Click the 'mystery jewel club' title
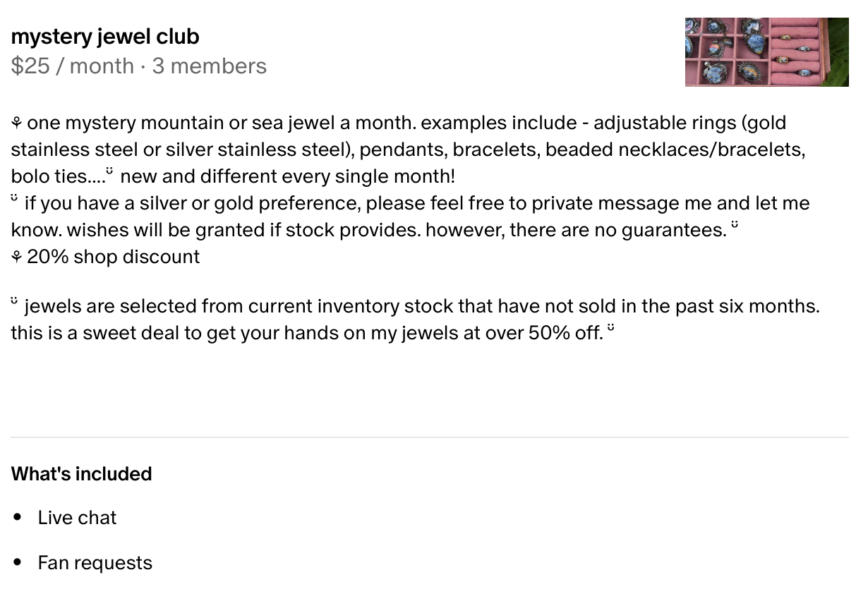Screen dimensions: 868x589 (x=105, y=36)
